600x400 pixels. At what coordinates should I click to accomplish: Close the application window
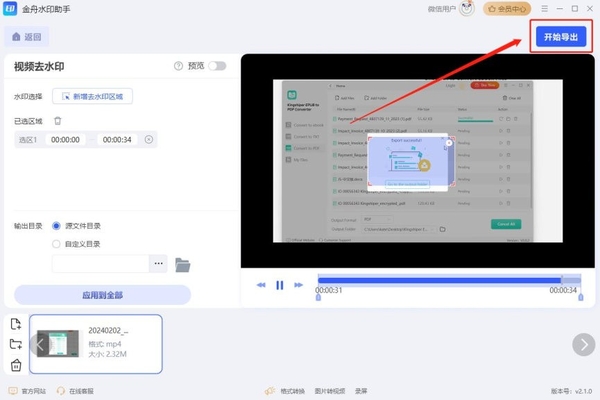(590, 8)
